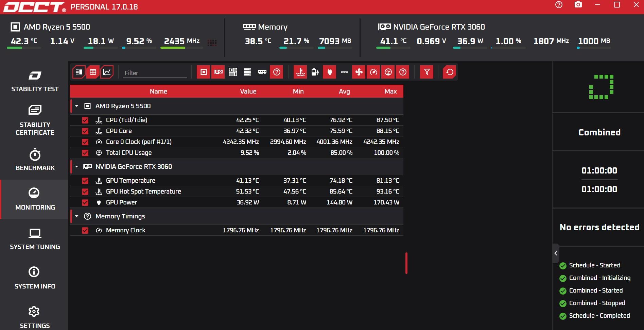Viewport: 644px width, 330px height.
Task: Sort by the Max column header
Action: pyautogui.click(x=390, y=91)
